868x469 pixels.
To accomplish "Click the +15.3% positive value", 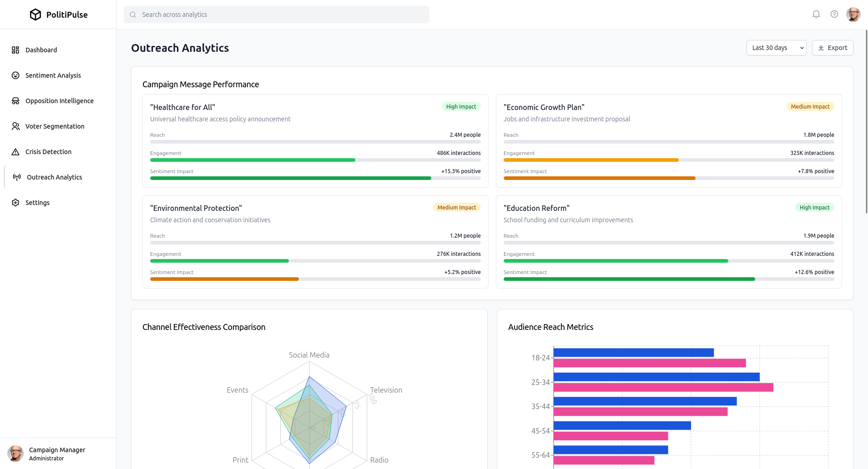I will click(461, 171).
